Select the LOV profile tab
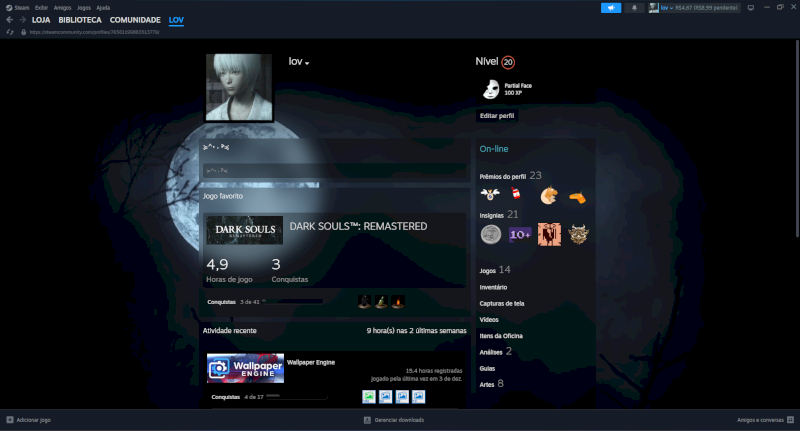This screenshot has height=431, width=800. [176, 20]
